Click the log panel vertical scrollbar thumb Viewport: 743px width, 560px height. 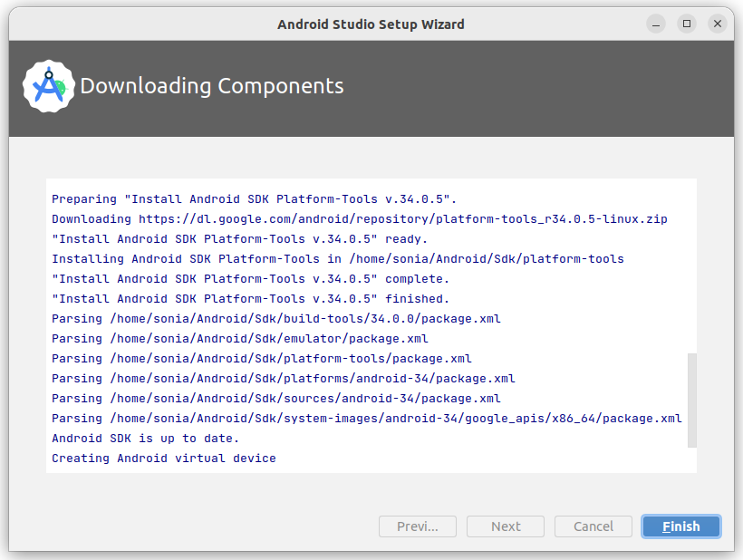click(692, 400)
